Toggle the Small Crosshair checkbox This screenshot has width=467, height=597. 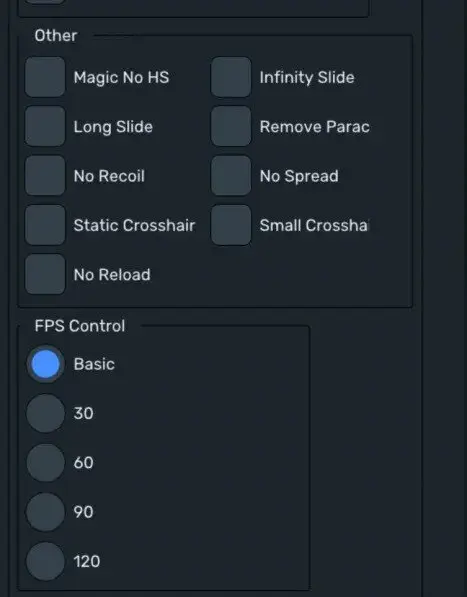pyautogui.click(x=231, y=225)
